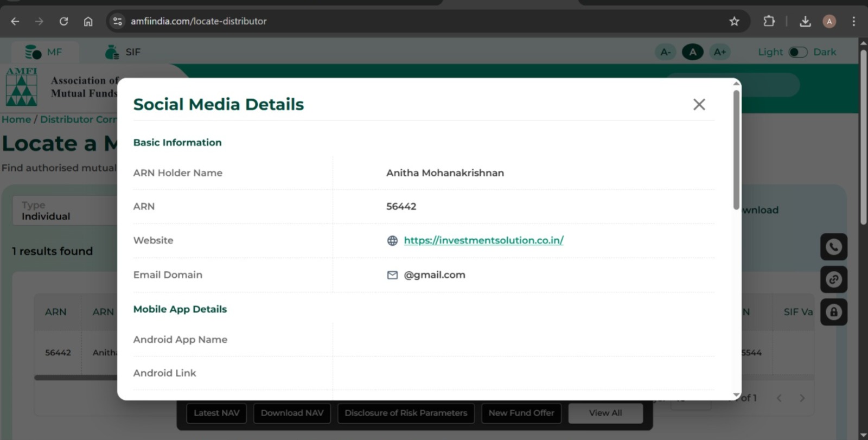This screenshot has width=868, height=440.
Task: View site information in address bar
Action: (117, 21)
